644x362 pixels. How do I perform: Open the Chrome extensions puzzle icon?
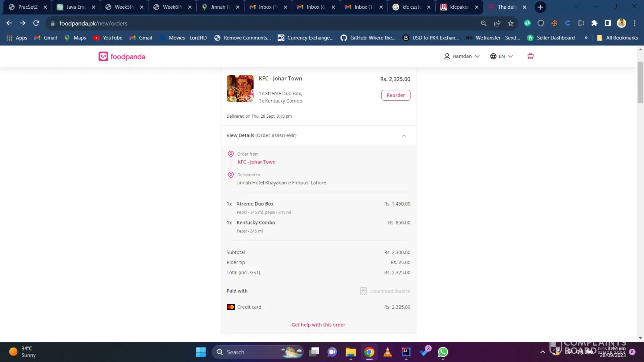[x=594, y=24]
